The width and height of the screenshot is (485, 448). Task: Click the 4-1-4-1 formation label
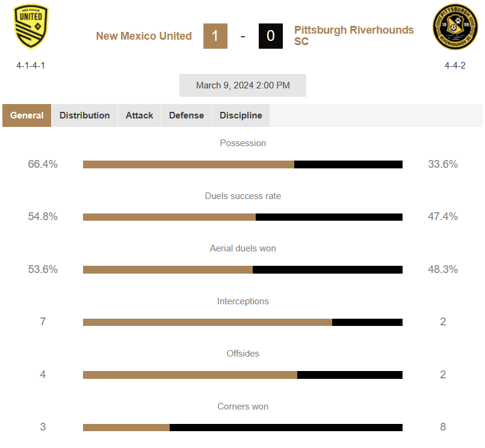tap(31, 66)
